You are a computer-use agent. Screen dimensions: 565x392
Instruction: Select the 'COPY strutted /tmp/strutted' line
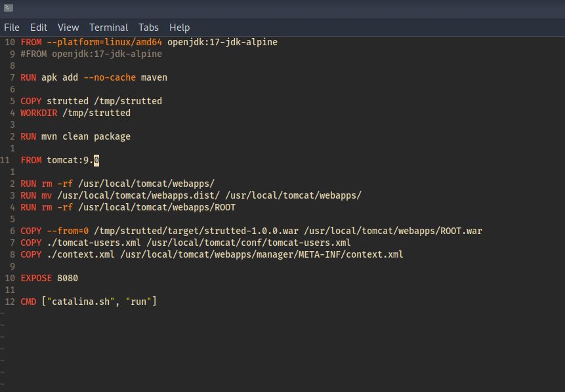tap(91, 101)
